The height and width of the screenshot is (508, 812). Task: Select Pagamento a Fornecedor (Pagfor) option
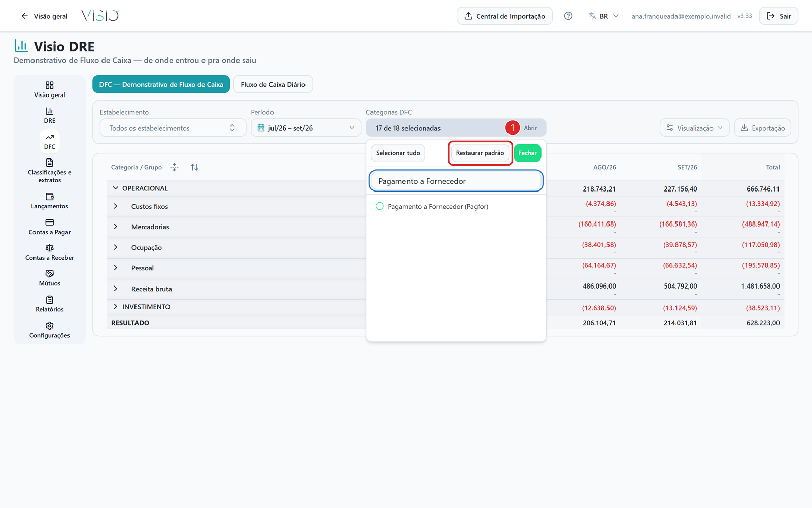point(432,206)
